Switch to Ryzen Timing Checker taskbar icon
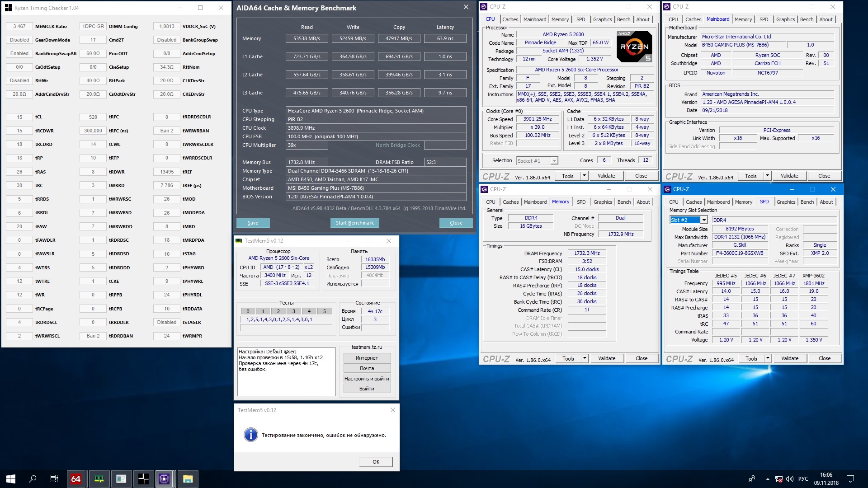 pos(143,479)
